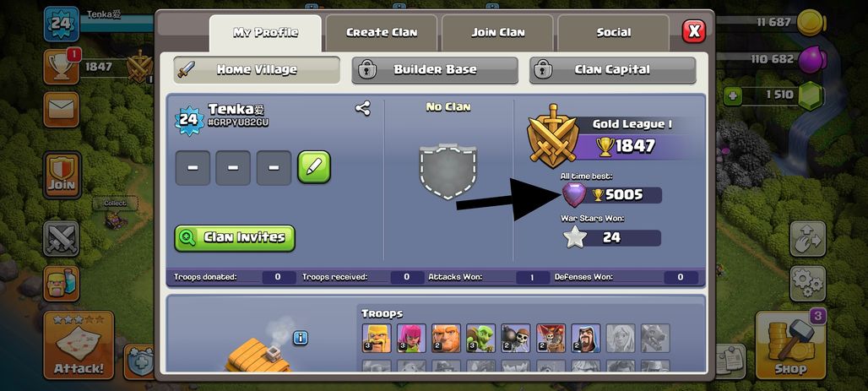Switch to the Create Clan tab
Screen dimensions: 868x391
382,33
